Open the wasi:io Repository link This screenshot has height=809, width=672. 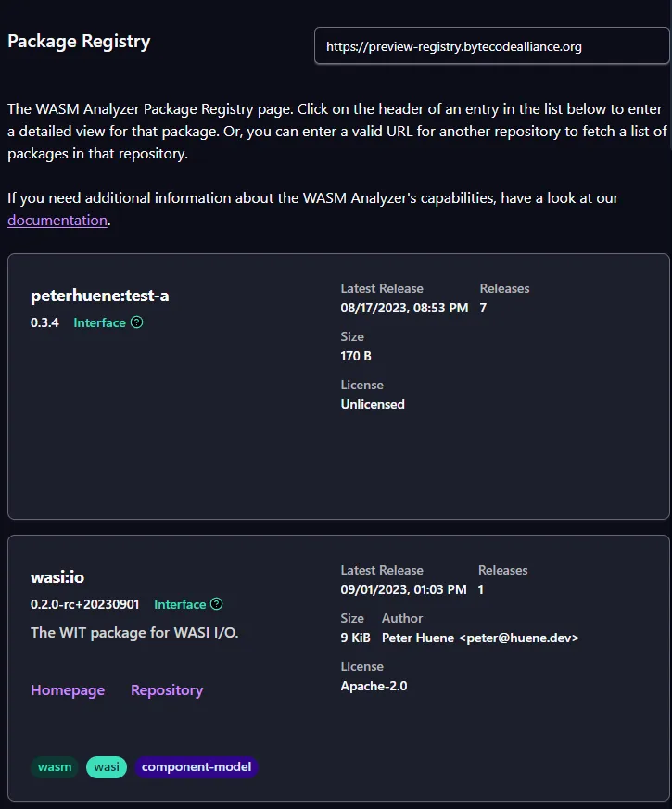pyautogui.click(x=167, y=689)
